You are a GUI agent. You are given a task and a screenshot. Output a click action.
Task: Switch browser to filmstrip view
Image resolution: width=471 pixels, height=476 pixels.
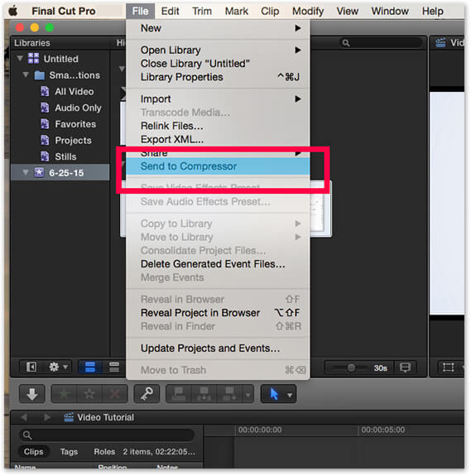point(90,367)
